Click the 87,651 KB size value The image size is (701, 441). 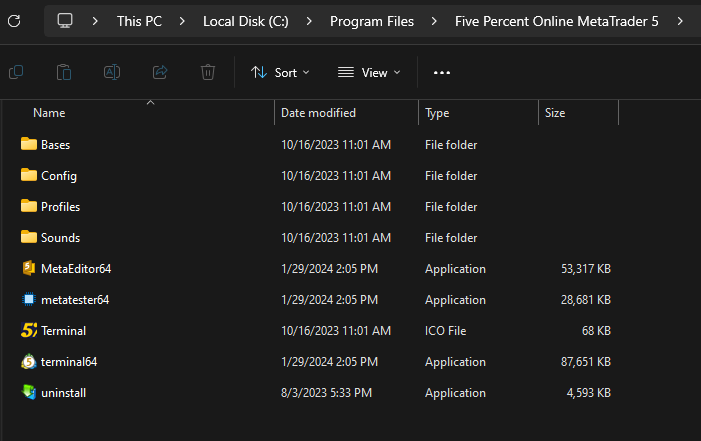[x=586, y=361]
